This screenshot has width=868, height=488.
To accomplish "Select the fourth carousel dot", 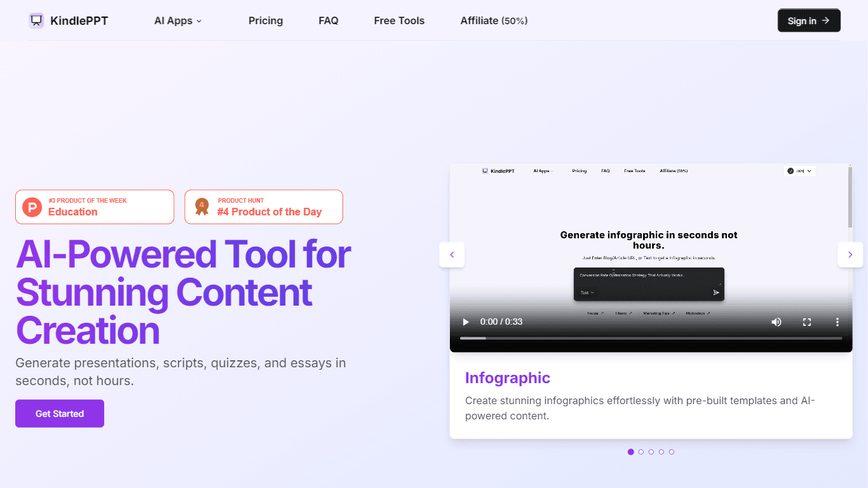I will [x=661, y=452].
